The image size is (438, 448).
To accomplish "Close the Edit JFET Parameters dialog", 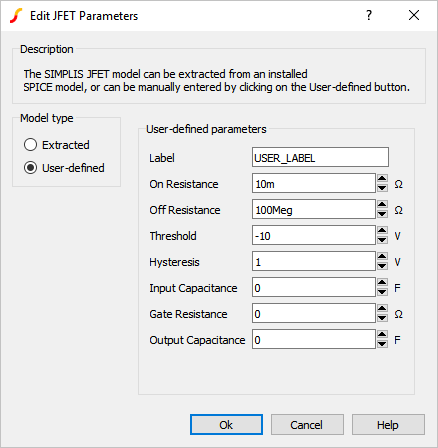I will 414,15.
